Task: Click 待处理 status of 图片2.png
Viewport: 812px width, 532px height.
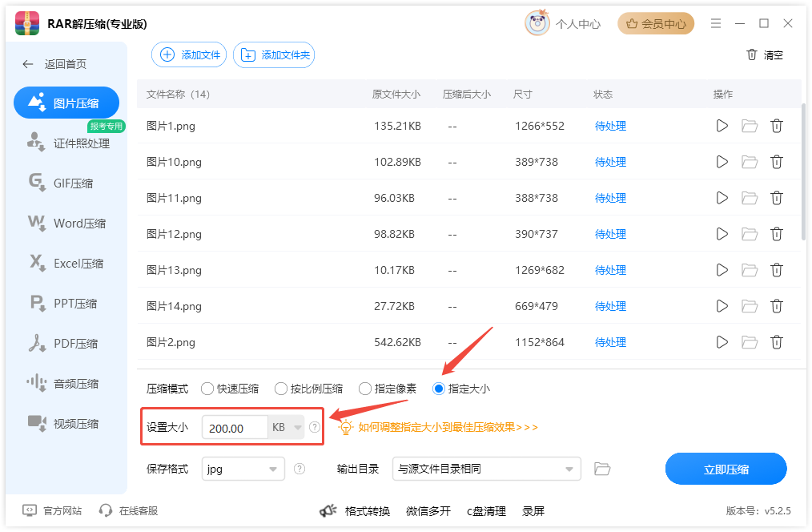Action: click(610, 342)
